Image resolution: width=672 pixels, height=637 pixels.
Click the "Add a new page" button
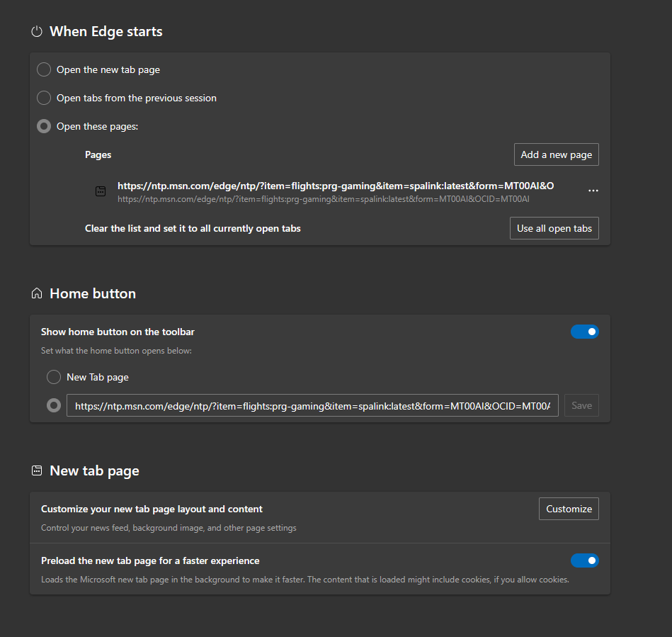[x=557, y=154]
